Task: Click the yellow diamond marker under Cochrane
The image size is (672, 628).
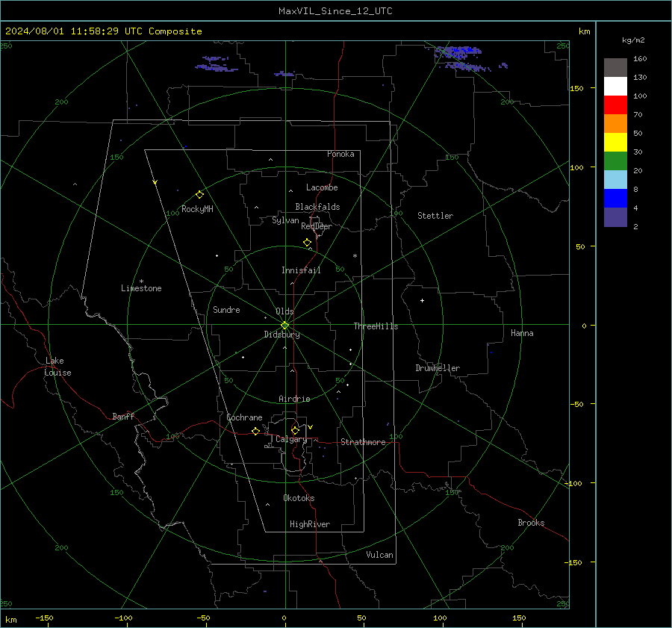Action: (255, 432)
